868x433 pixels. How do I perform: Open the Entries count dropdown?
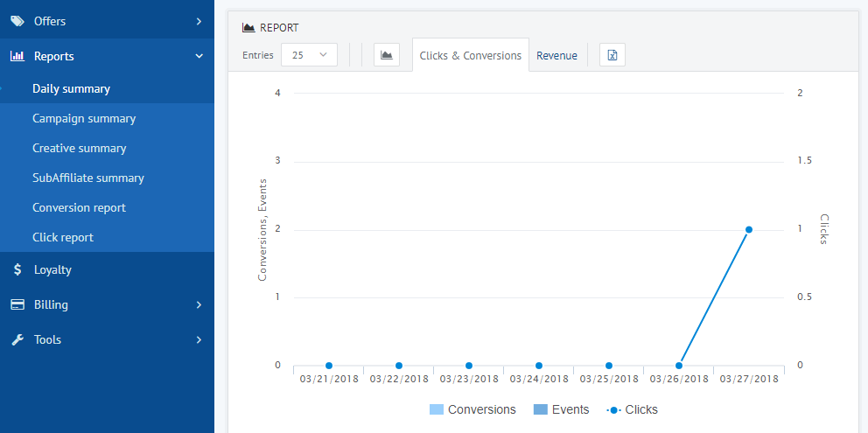(309, 55)
